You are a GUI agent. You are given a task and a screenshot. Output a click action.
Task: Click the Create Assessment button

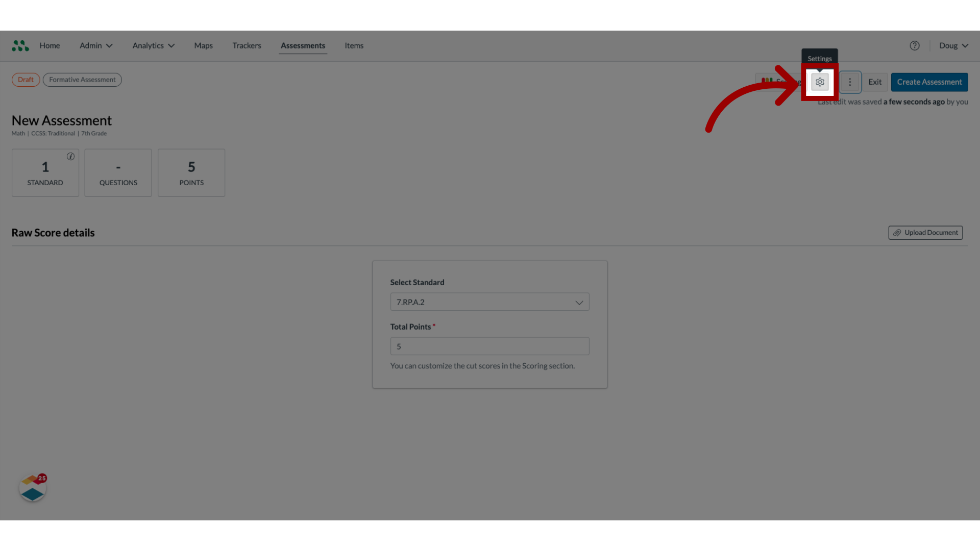(929, 82)
